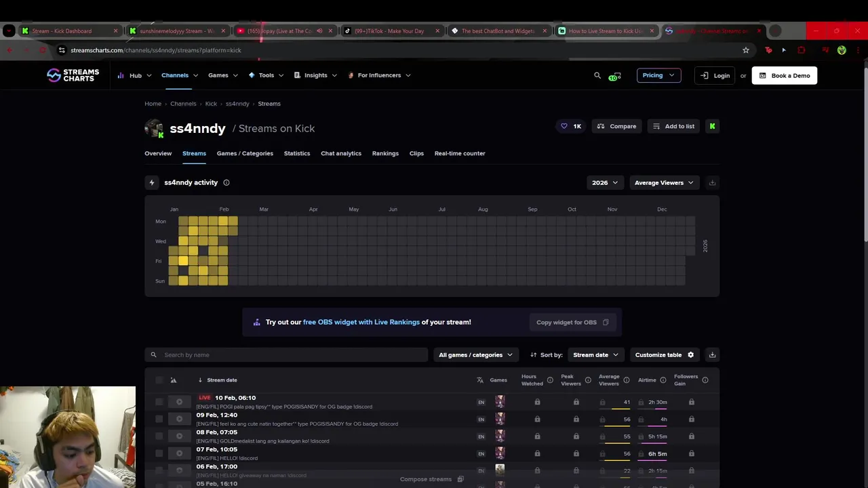This screenshot has height=488, width=868.
Task: Click the Home breadcrumb link
Action: [153, 104]
